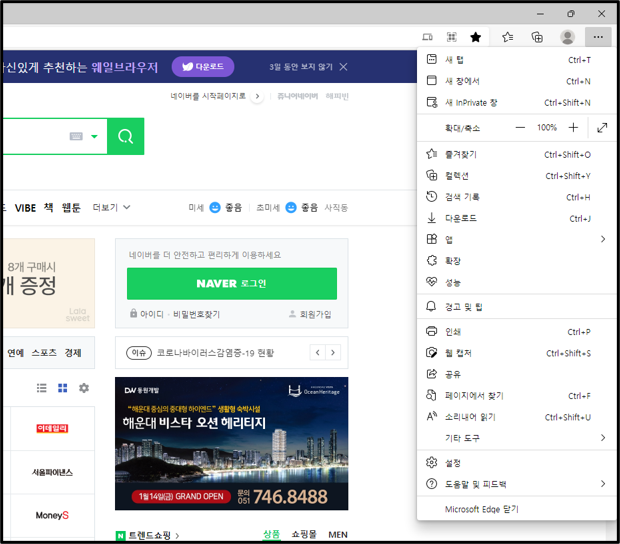Switch newsstand to list view icon
Image resolution: width=620 pixels, height=544 pixels.
pyautogui.click(x=42, y=388)
